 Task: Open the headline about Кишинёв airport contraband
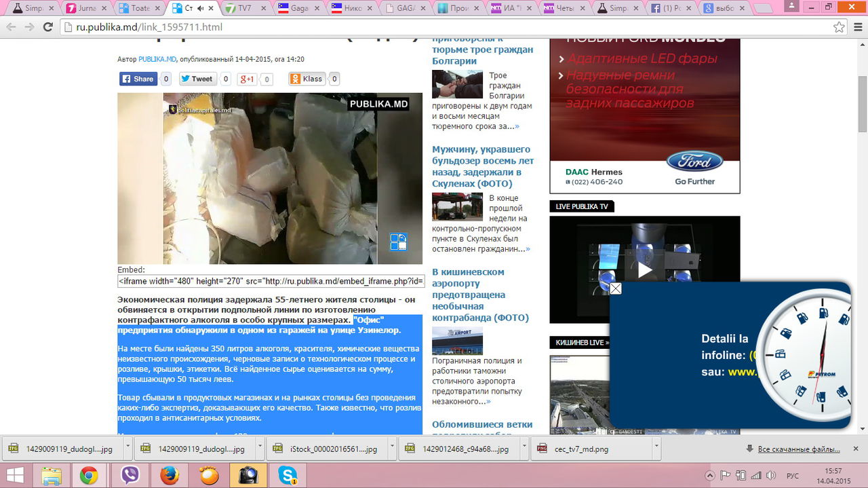[x=480, y=295]
